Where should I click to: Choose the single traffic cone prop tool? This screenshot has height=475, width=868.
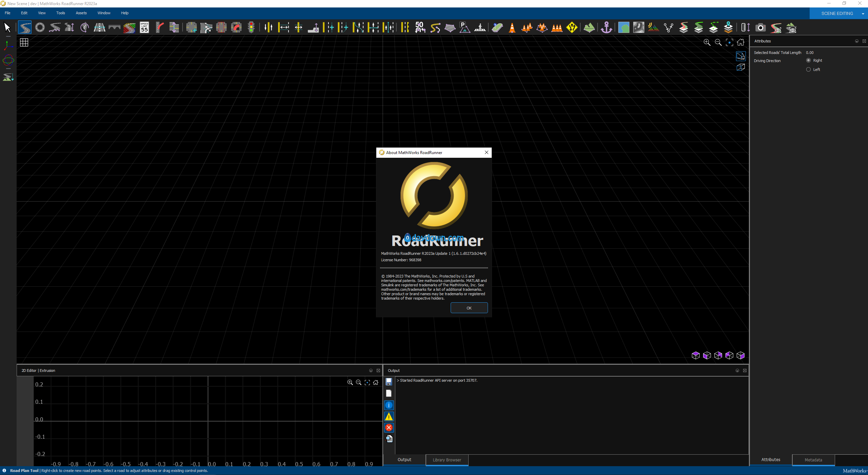(512, 27)
